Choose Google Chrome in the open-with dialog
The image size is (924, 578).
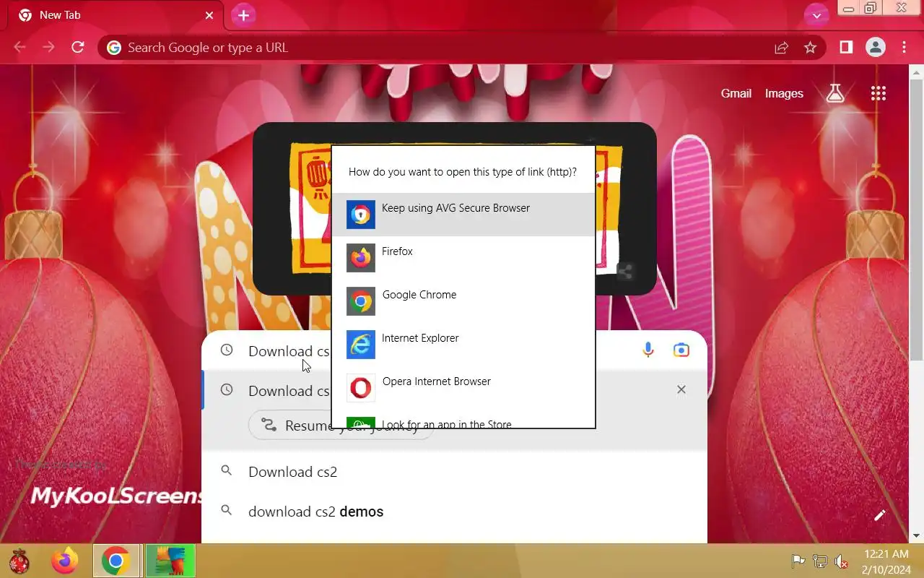point(463,301)
